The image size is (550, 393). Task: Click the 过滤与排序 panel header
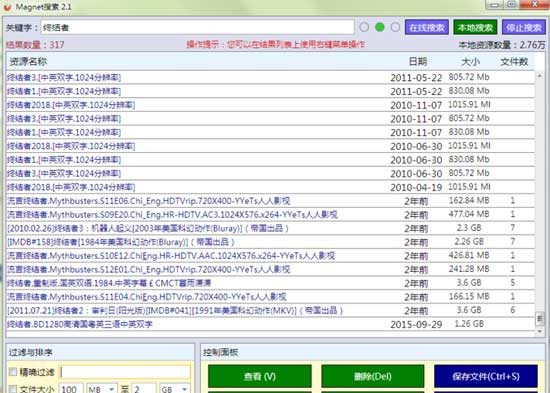click(x=31, y=352)
